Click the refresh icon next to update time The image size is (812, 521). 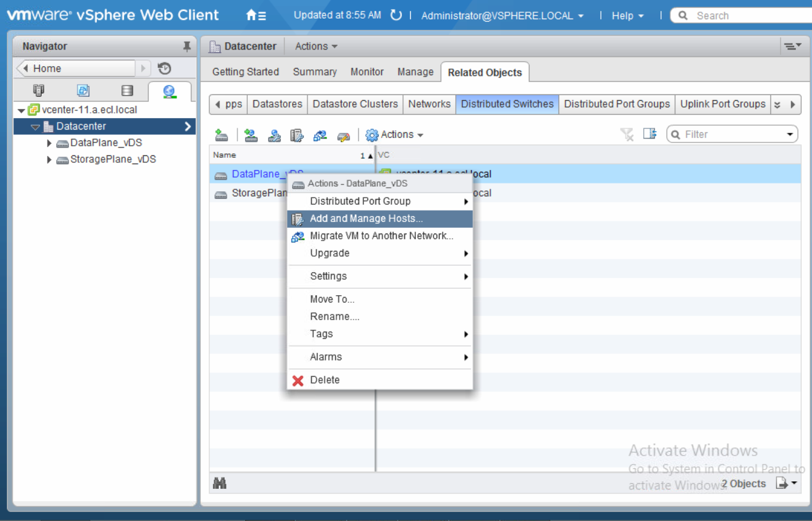pyautogui.click(x=396, y=15)
